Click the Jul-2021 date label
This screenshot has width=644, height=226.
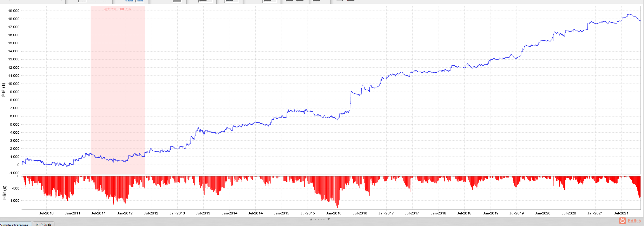(x=621, y=213)
